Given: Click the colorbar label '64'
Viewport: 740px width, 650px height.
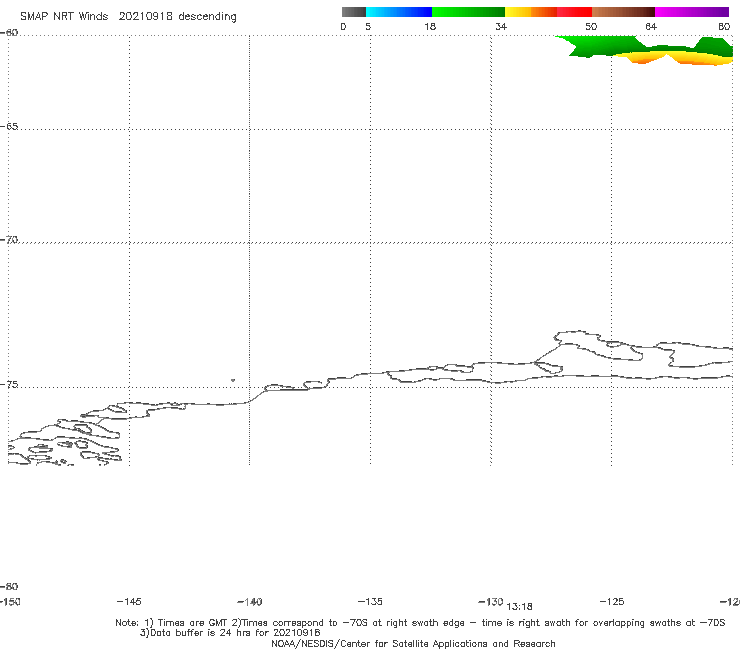Looking at the screenshot, I should 651,27.
